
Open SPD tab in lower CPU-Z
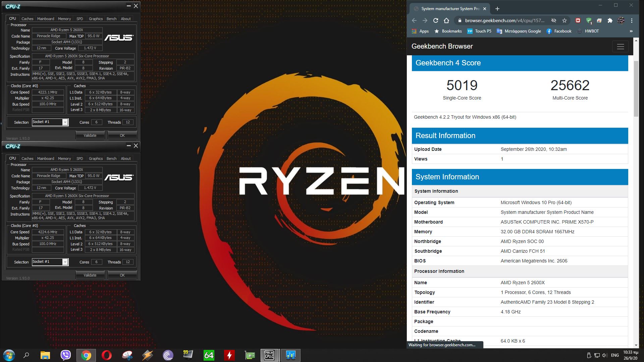(79, 159)
